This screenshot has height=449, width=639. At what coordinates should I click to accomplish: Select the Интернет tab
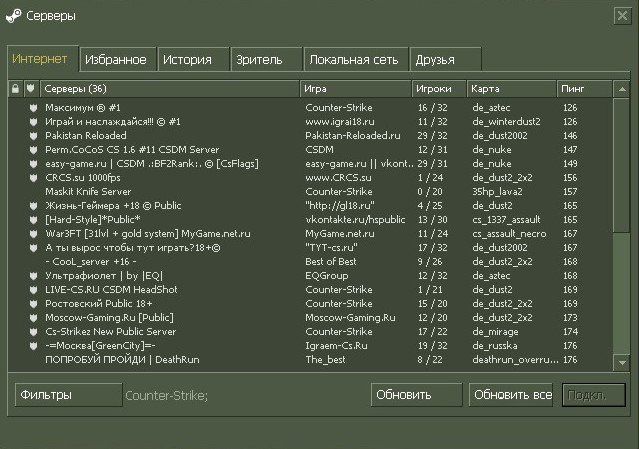43,59
